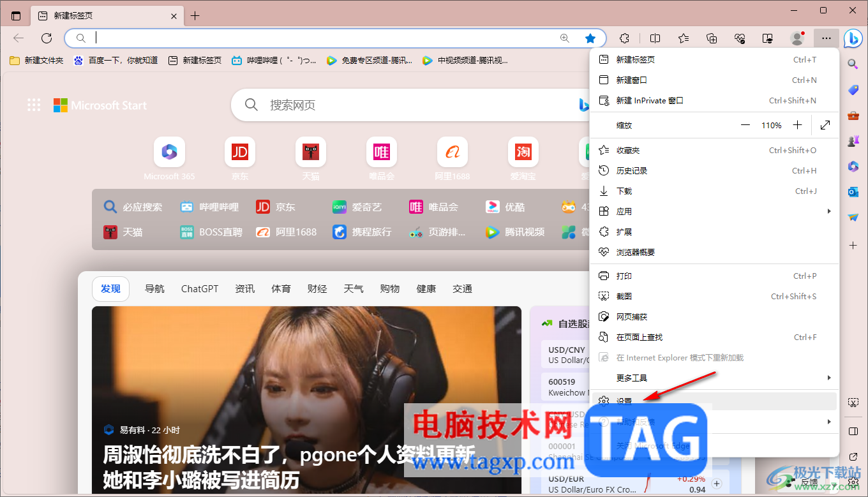Image resolution: width=868 pixels, height=497 pixels.
Task: Add a sidebar app with plus icon
Action: click(x=853, y=245)
